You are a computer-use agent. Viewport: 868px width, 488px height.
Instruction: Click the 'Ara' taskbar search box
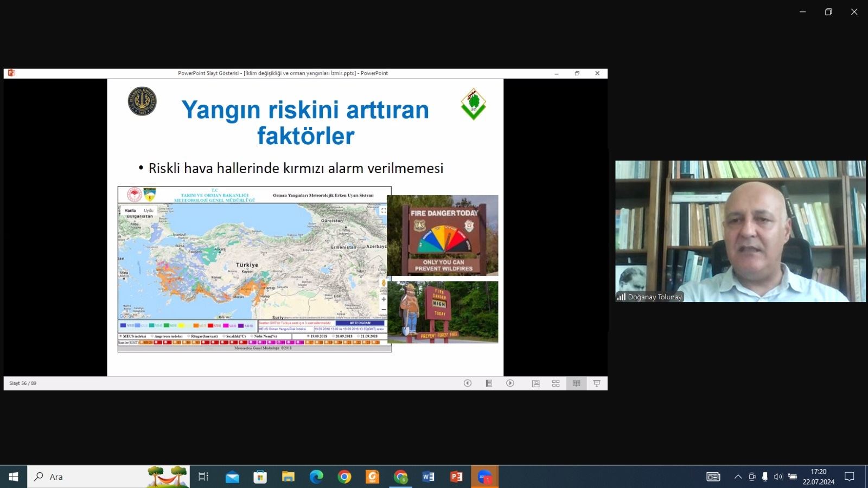pos(108,477)
